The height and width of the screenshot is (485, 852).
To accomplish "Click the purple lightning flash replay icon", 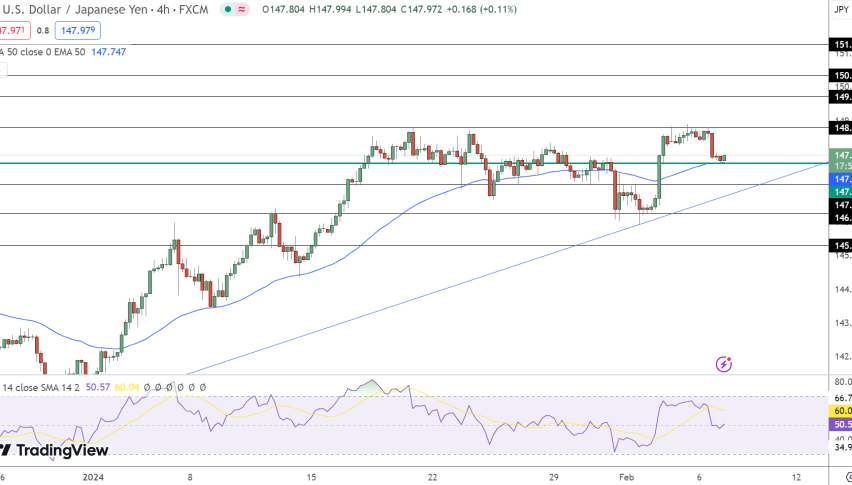I will coord(724,364).
